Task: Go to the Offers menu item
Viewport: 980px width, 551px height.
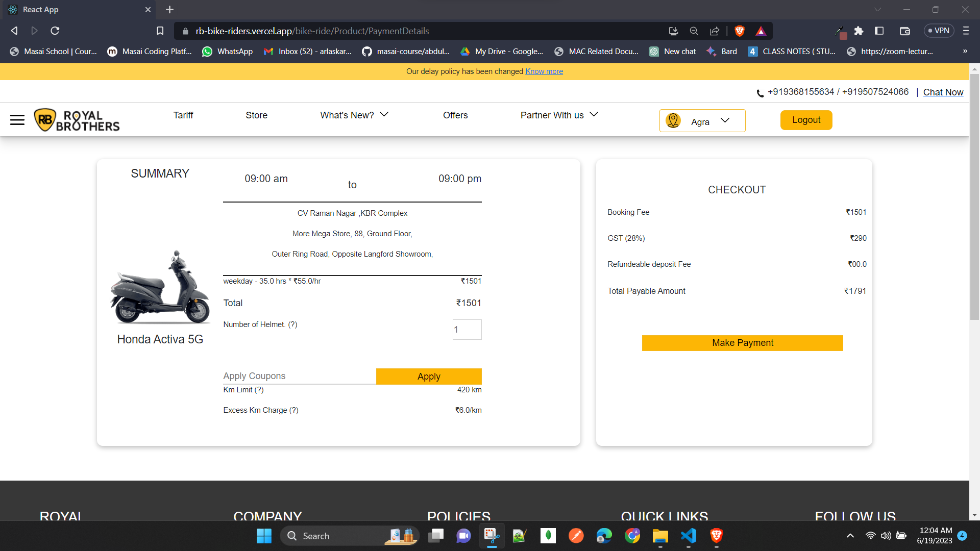Action: click(455, 115)
